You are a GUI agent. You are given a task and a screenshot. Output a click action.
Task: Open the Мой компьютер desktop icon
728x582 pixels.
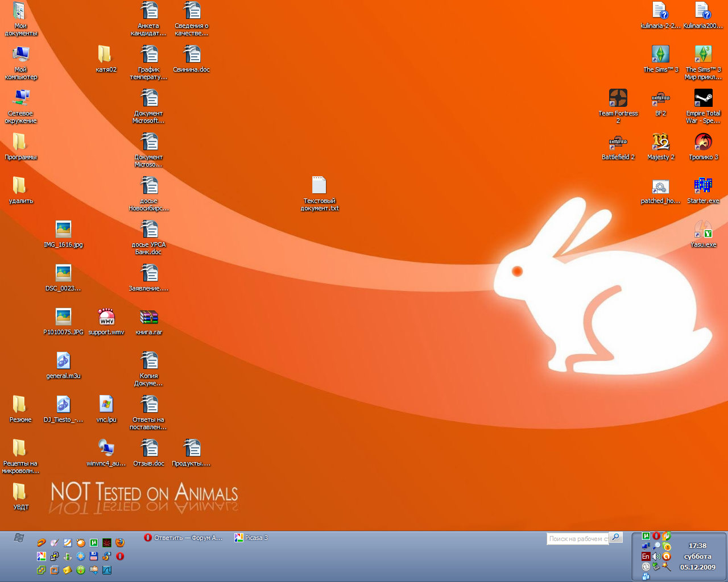(x=20, y=62)
